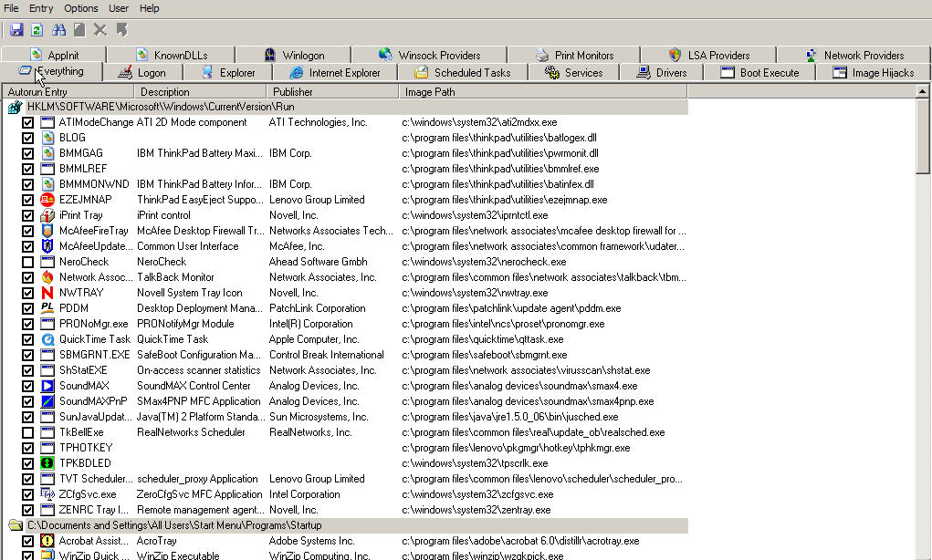Open the Entry menu
932x560 pixels.
[x=41, y=8]
